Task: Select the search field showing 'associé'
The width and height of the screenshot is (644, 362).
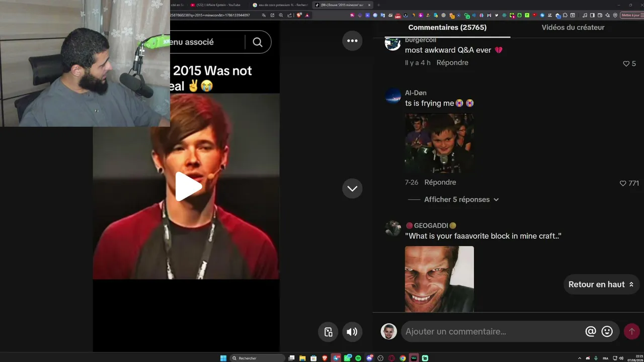Action: pos(206,42)
